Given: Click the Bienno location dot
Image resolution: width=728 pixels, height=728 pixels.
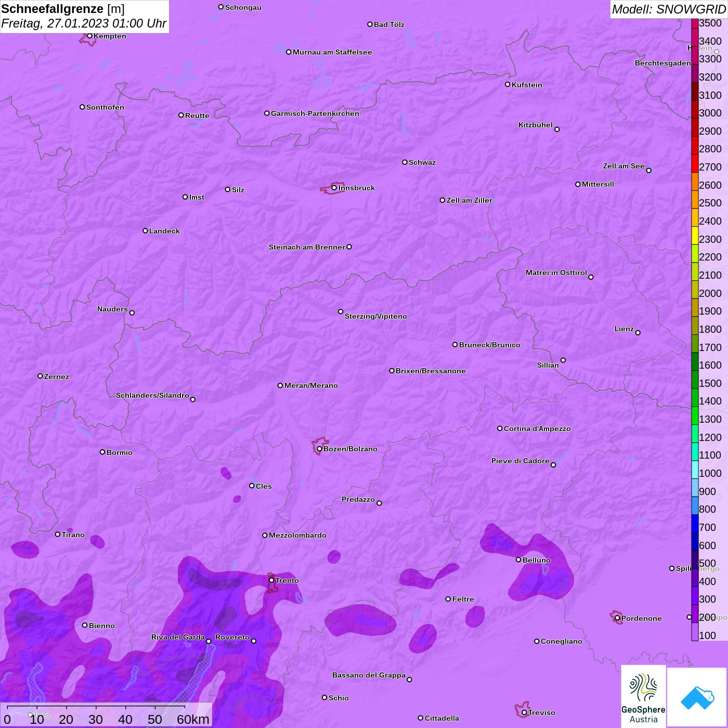Looking at the screenshot, I should click(85, 625).
